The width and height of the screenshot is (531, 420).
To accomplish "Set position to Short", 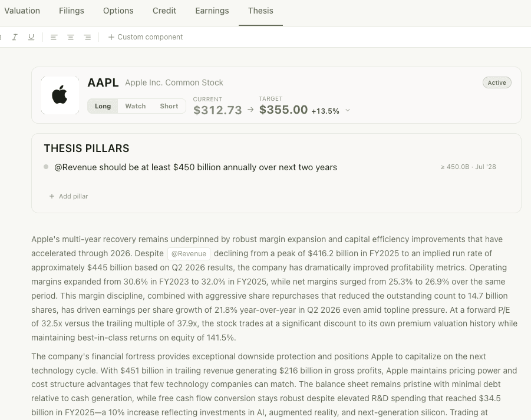I will click(169, 106).
